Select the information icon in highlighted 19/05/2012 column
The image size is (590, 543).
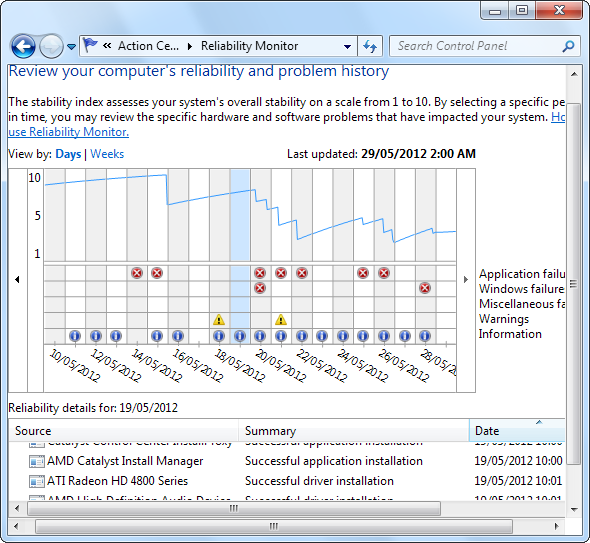click(x=240, y=336)
